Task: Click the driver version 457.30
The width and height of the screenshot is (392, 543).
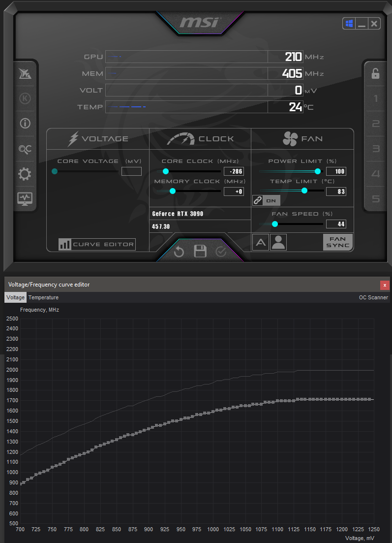Action: (x=161, y=226)
